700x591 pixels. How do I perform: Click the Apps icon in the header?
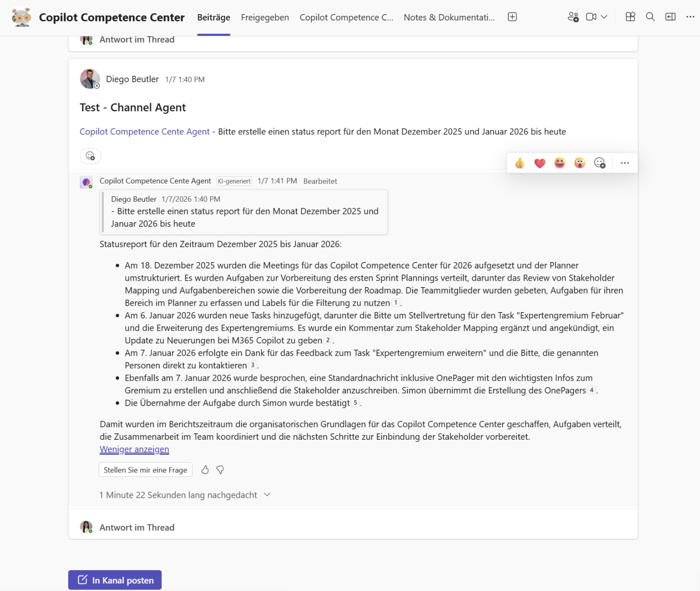pyautogui.click(x=630, y=16)
